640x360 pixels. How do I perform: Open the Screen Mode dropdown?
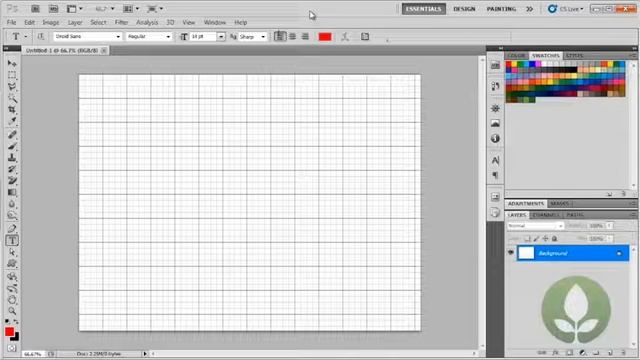tap(155, 9)
